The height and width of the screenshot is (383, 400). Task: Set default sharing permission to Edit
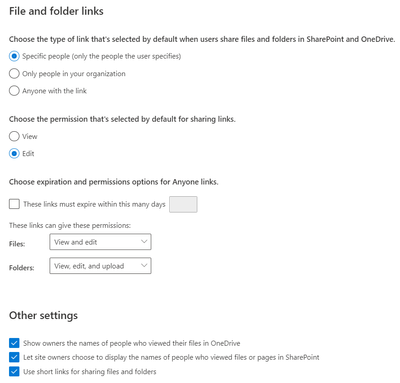coord(14,154)
